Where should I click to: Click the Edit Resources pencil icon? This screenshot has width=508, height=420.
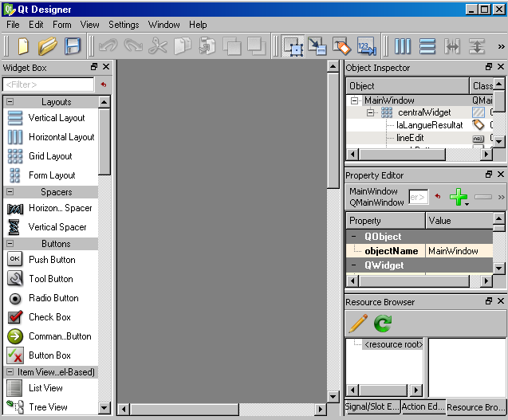[357, 324]
